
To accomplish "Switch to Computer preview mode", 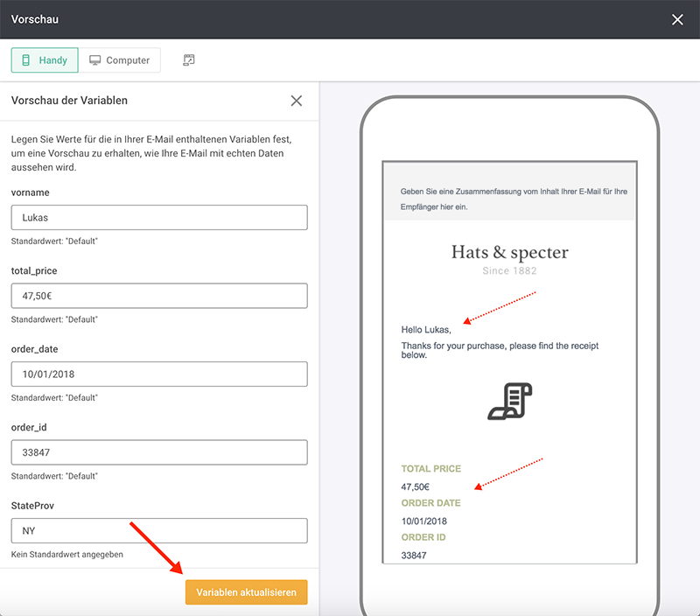I will pos(120,60).
